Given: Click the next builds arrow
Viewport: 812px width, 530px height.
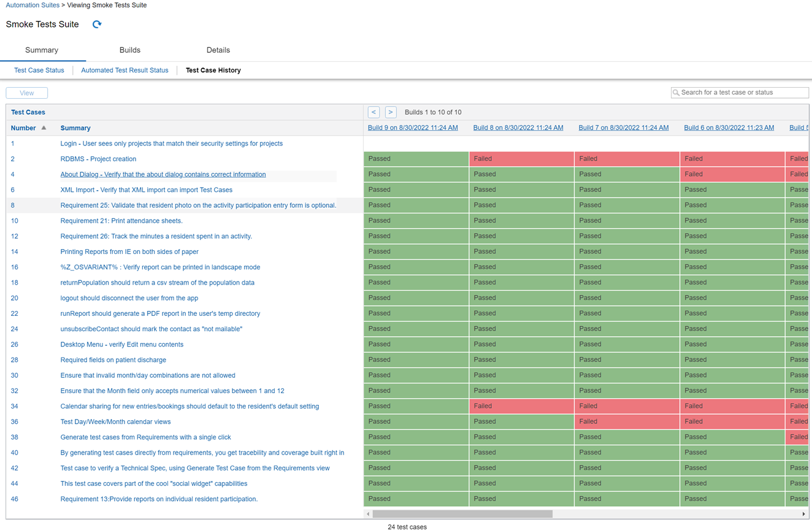Looking at the screenshot, I should 391,112.
